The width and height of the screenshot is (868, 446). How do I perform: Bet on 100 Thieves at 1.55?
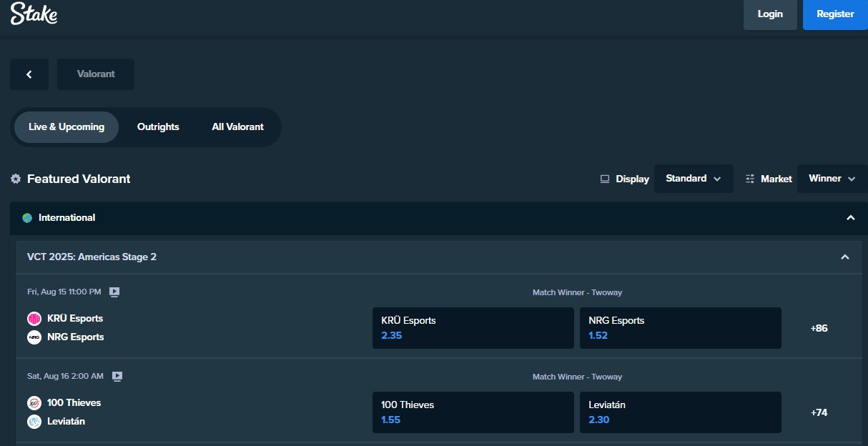pos(473,412)
